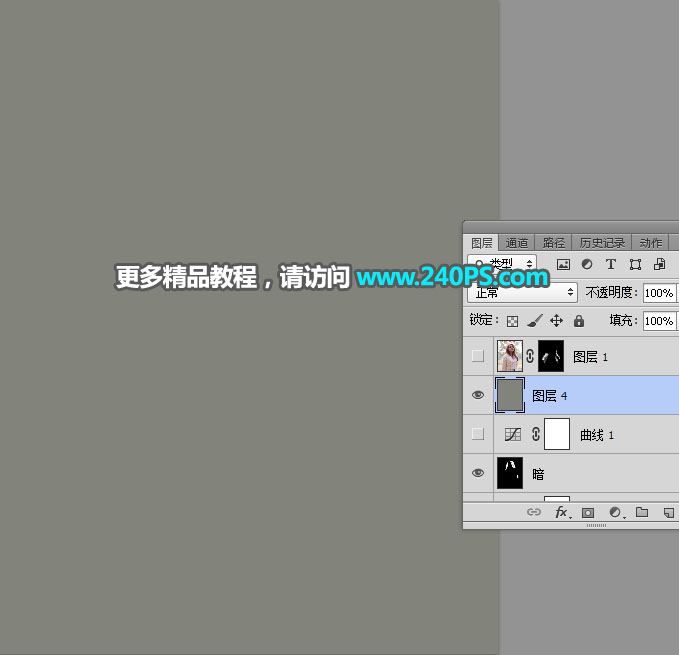
Task: Lock all padlock icon
Action: tap(579, 321)
